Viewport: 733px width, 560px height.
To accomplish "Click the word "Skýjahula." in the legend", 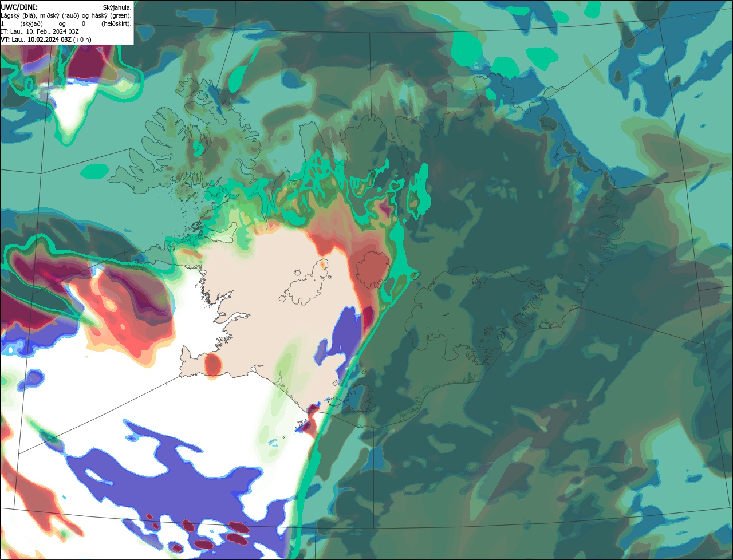I will 117,8.
